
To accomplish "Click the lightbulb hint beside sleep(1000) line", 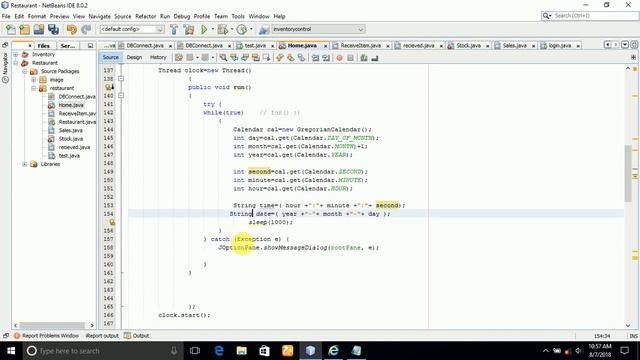I will coord(111,222).
